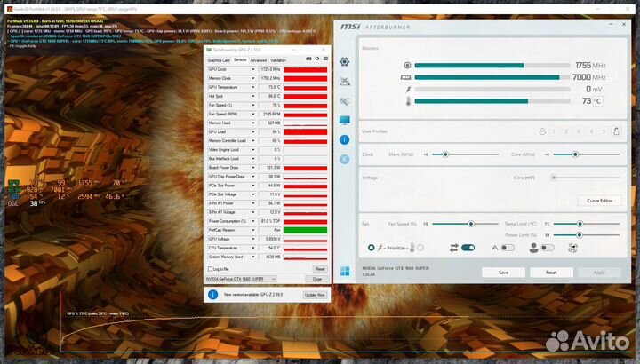Click the Core (mV) voltage slider handle
This screenshot has height=364, width=640.
coord(554,178)
